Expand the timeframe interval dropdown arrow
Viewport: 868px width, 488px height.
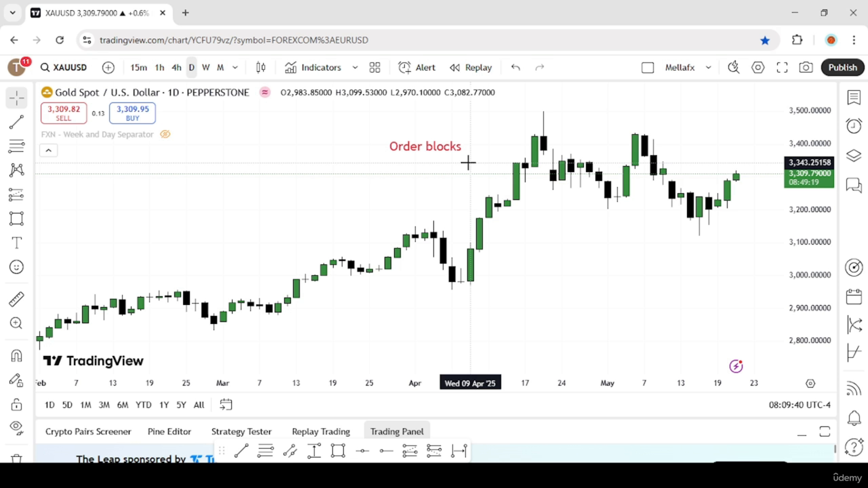[235, 67]
